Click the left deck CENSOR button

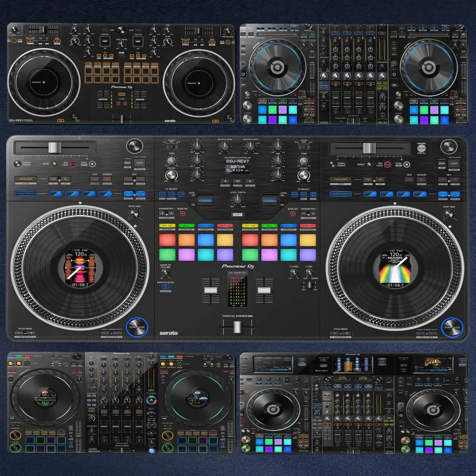point(107,179)
